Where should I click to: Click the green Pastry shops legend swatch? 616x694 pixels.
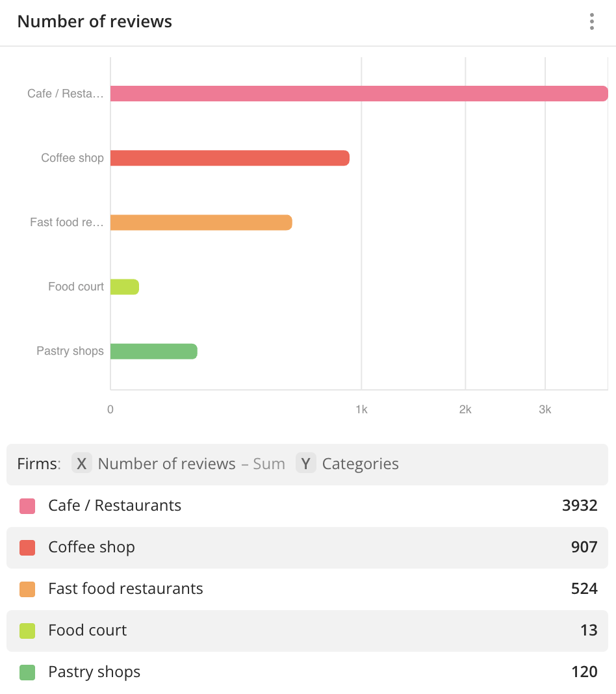click(27, 673)
